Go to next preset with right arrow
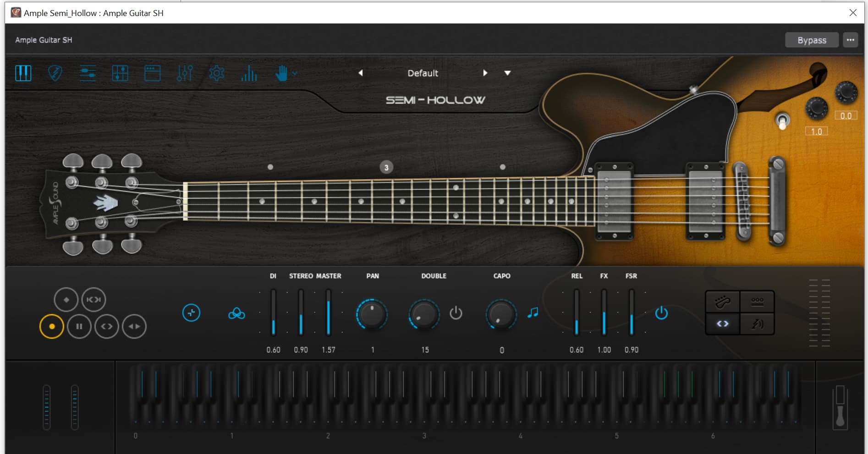Viewport: 868px width, 454px height. [485, 73]
